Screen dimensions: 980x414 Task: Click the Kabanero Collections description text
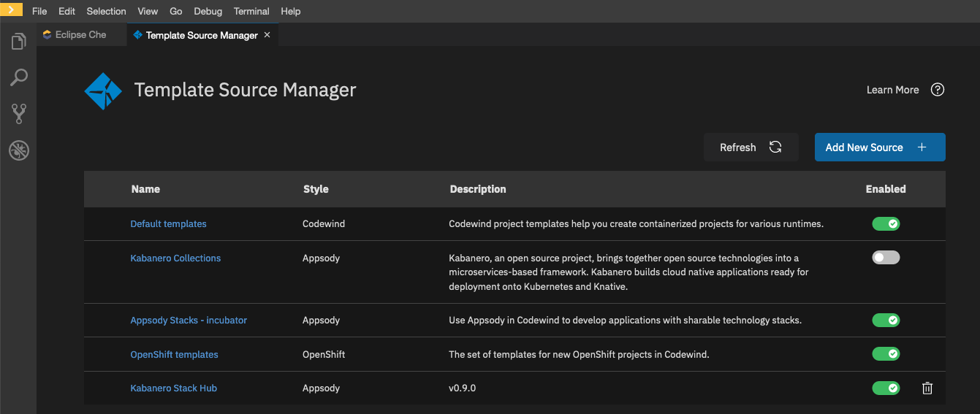coord(628,272)
